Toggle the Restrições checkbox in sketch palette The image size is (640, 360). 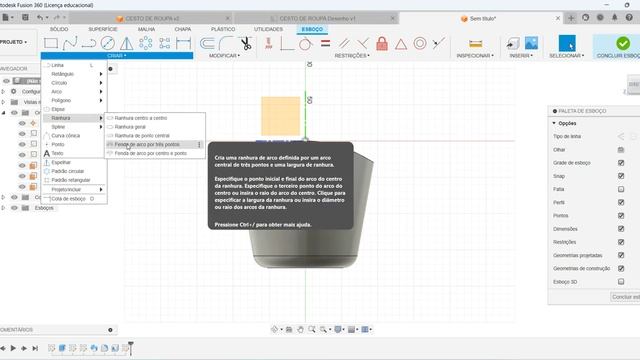(x=621, y=242)
